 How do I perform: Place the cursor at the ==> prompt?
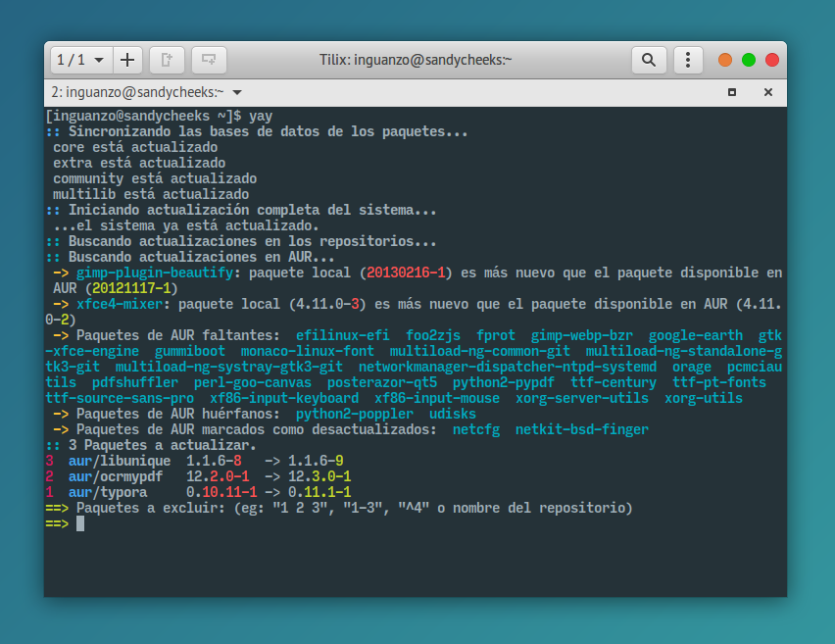pyautogui.click(x=79, y=523)
